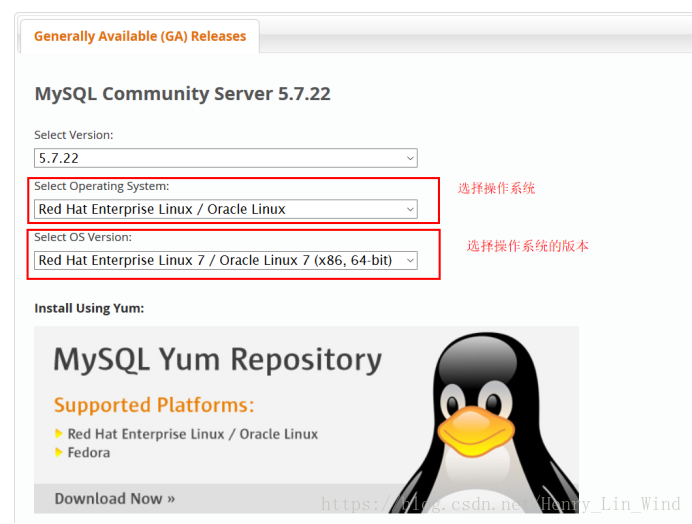Screen dimensions: 692x524
Task: Open the Select Version dropdown showing 5.7.22
Action: [226, 158]
